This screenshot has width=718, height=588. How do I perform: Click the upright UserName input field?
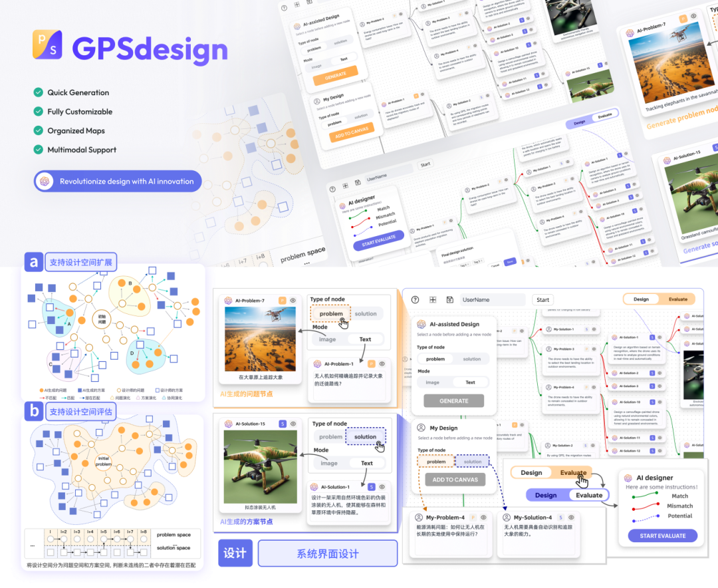(492, 300)
